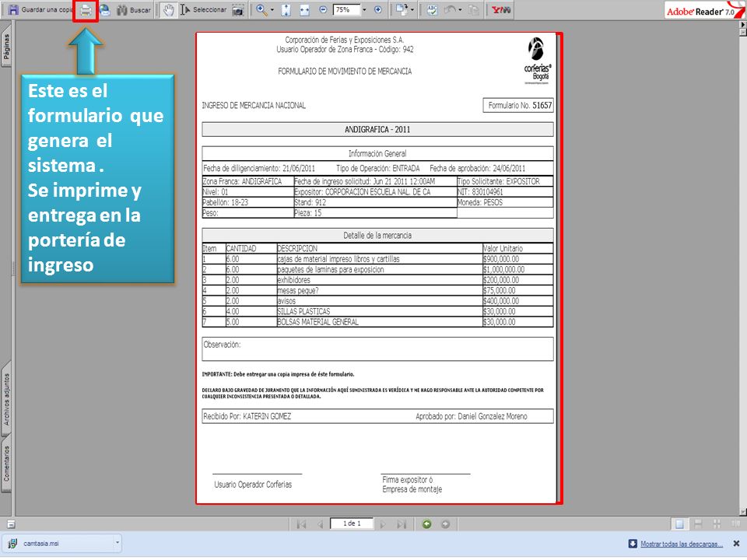Image resolution: width=747 pixels, height=560 pixels.
Task: Select continuous page layout view
Action: click(699, 524)
